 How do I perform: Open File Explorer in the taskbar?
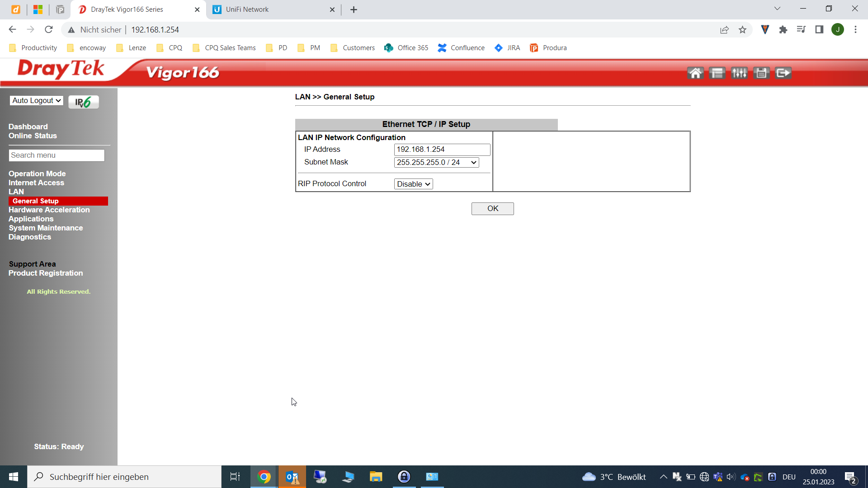(376, 477)
